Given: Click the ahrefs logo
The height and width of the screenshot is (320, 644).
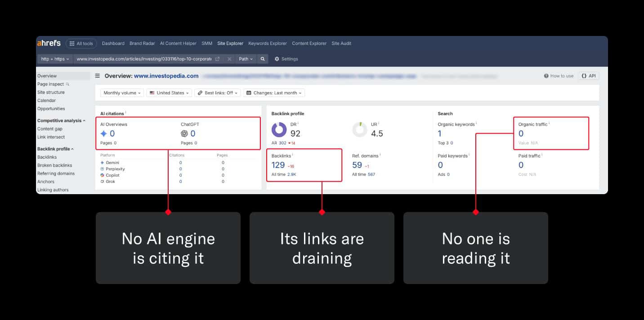Looking at the screenshot, I should (x=49, y=43).
